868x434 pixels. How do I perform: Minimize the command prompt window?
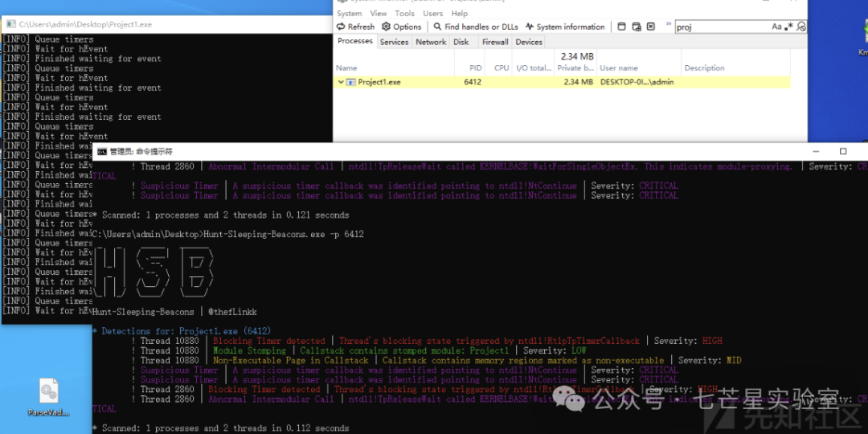pyautogui.click(x=816, y=151)
